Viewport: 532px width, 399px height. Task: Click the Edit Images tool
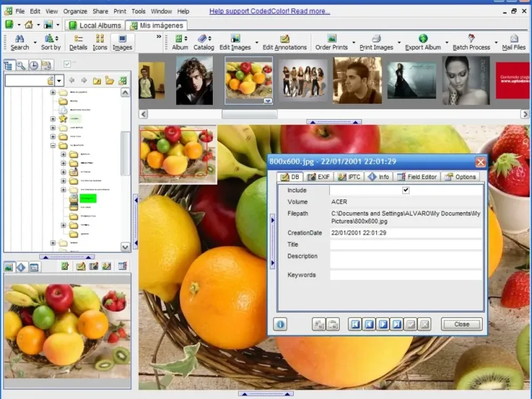235,43
